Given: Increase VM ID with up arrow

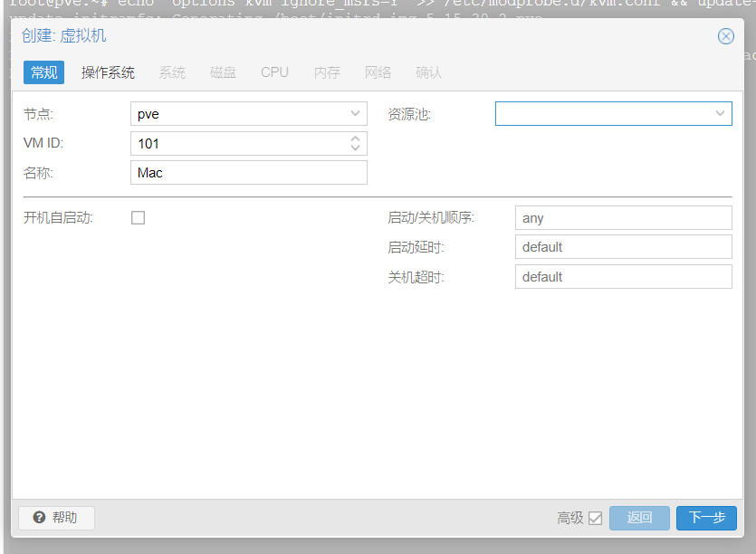Looking at the screenshot, I should tap(355, 138).
